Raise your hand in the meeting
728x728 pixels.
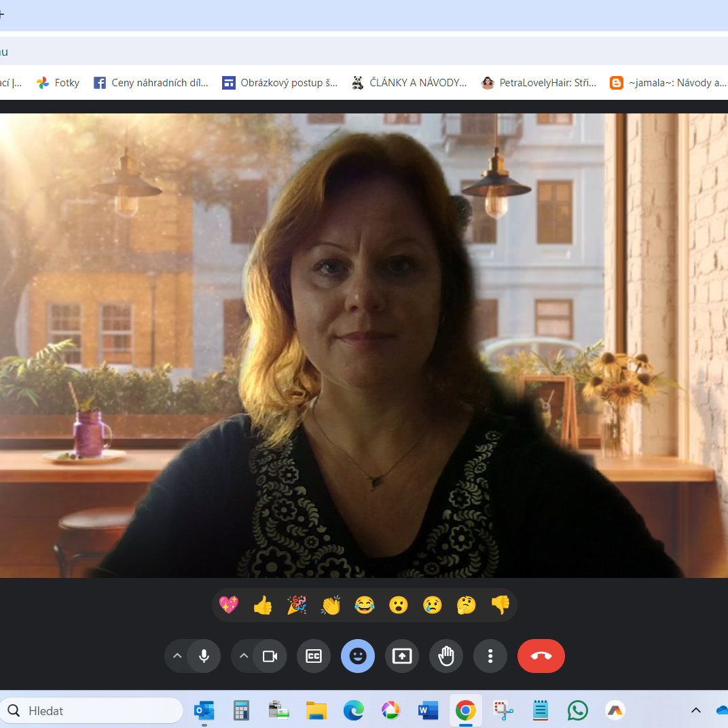click(446, 656)
